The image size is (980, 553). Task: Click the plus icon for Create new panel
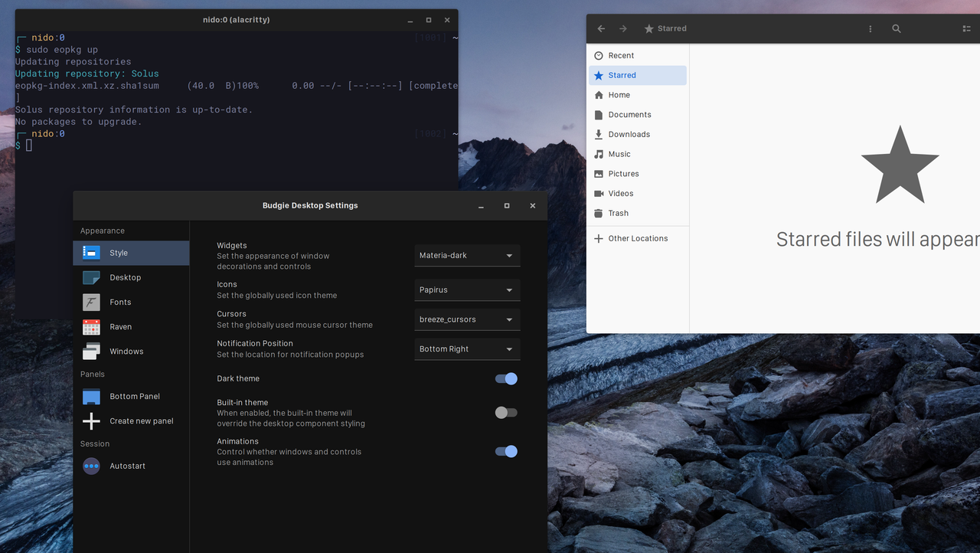(x=91, y=420)
